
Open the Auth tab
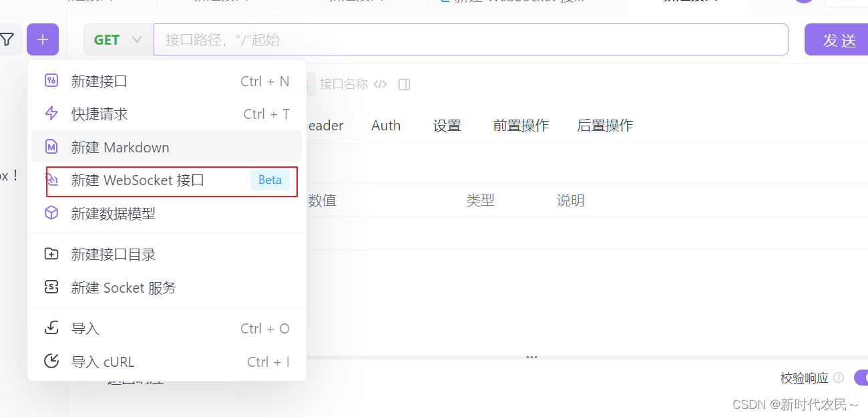point(385,125)
